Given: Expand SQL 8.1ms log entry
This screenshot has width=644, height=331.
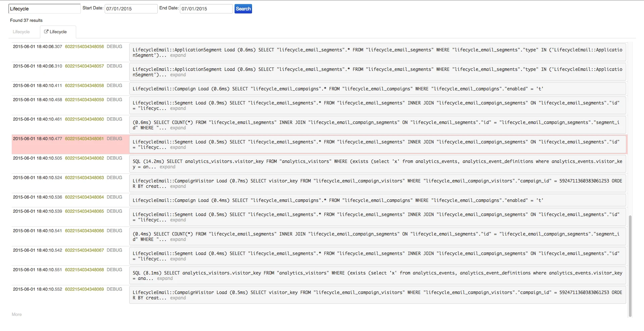Looking at the screenshot, I should (165, 279).
